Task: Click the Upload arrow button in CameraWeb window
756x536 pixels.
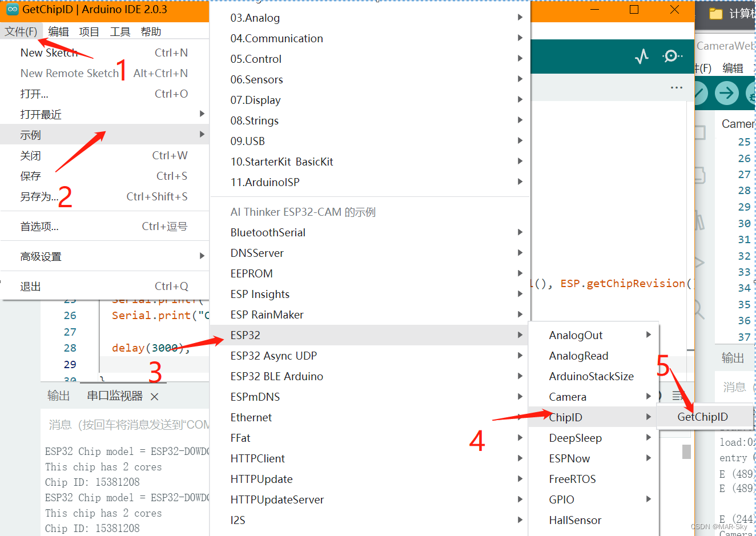Action: click(726, 92)
